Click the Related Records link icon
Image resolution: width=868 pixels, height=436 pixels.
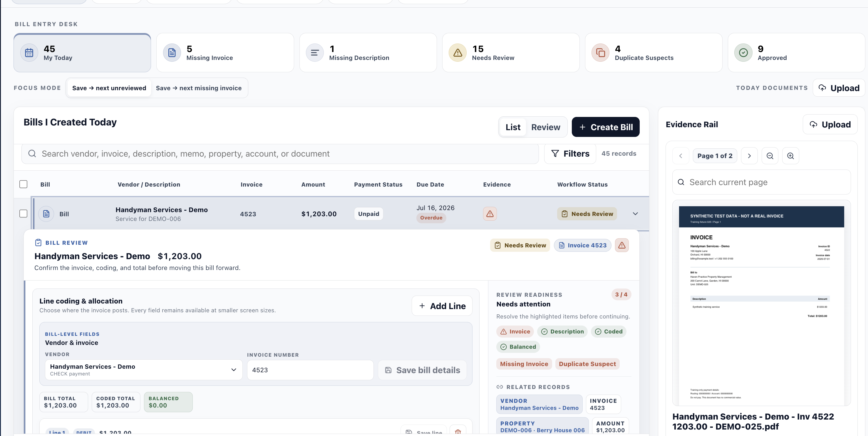[x=500, y=387]
